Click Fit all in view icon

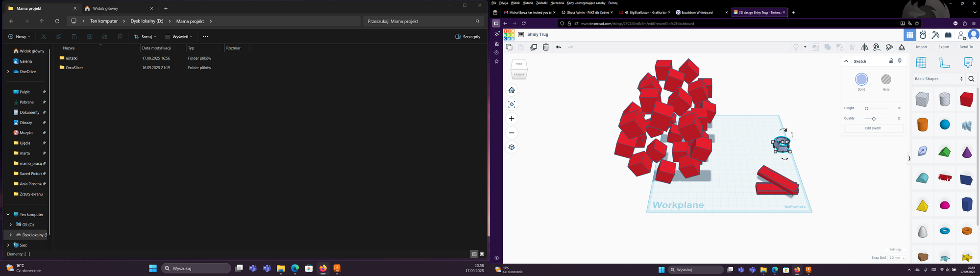[x=512, y=104]
